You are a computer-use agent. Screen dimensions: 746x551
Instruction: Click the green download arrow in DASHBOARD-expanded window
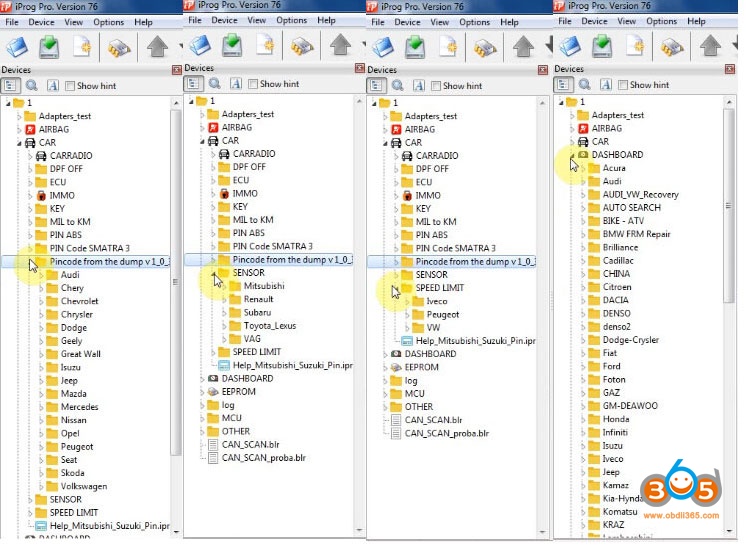click(x=602, y=46)
